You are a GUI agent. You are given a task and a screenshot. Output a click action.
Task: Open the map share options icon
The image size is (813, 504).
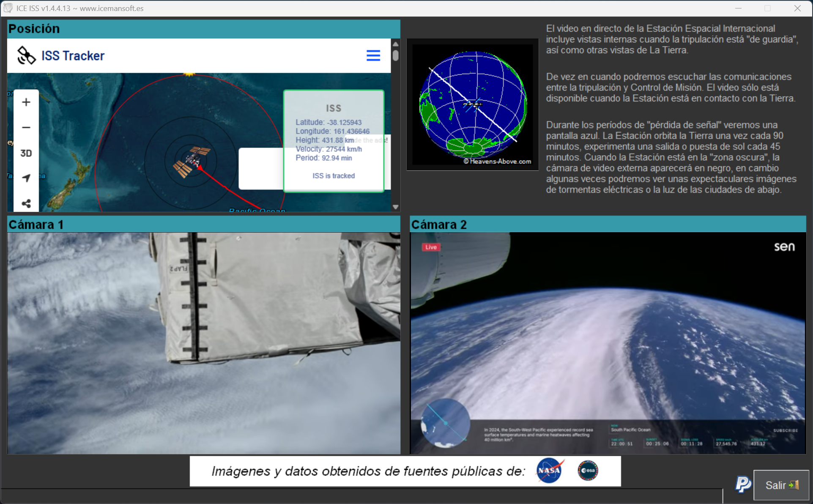(x=26, y=203)
